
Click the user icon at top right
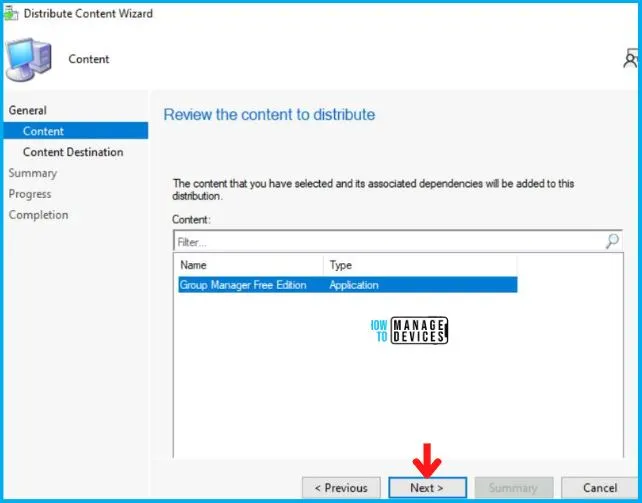pyautogui.click(x=631, y=59)
